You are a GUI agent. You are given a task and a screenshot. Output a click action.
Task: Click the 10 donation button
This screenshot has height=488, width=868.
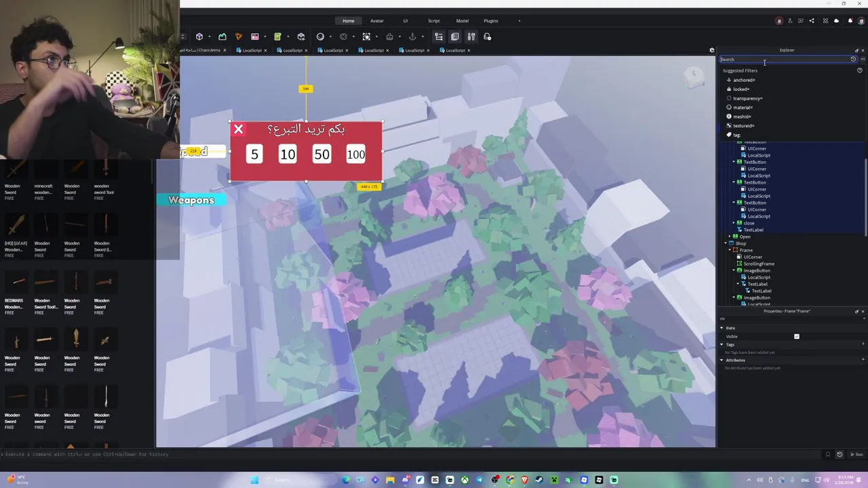click(x=288, y=155)
